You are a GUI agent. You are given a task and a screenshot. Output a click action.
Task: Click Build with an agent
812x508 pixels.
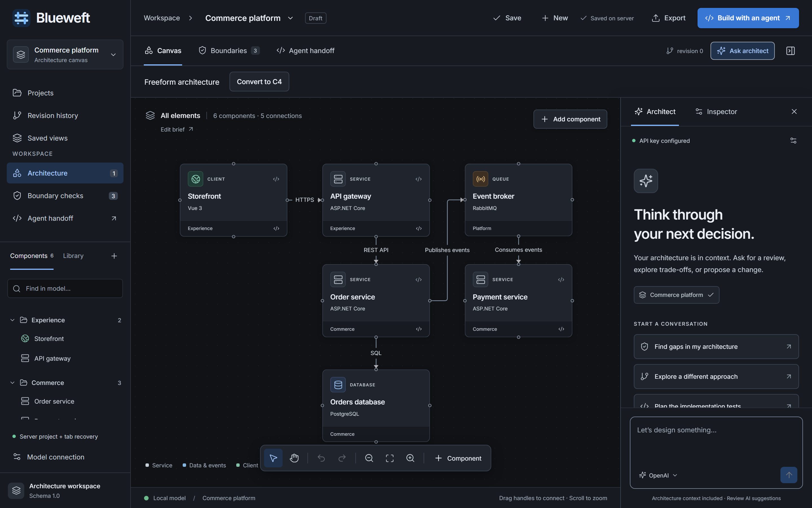click(x=748, y=18)
